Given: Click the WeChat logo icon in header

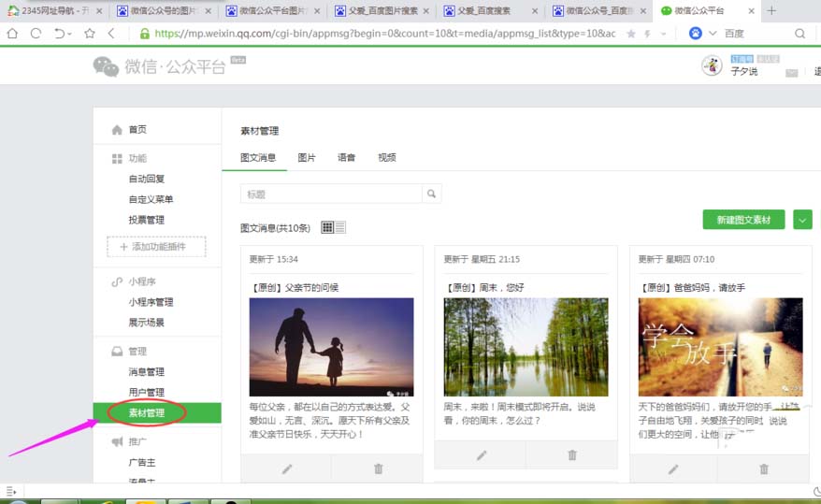Looking at the screenshot, I should pos(106,66).
